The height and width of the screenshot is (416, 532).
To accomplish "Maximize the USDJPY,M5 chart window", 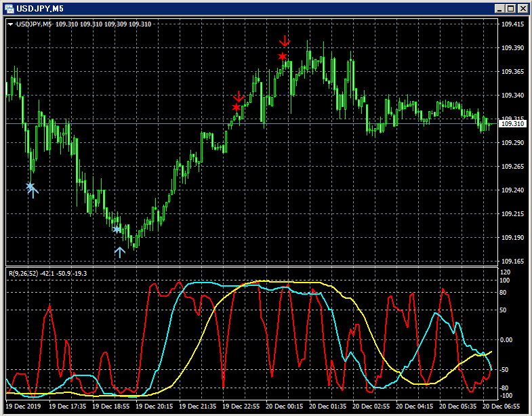I will [511, 9].
